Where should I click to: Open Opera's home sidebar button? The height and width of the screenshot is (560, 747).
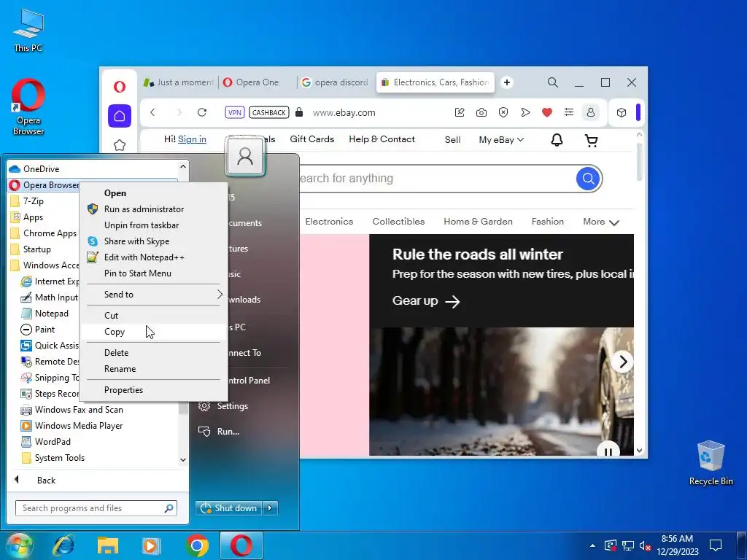point(120,116)
